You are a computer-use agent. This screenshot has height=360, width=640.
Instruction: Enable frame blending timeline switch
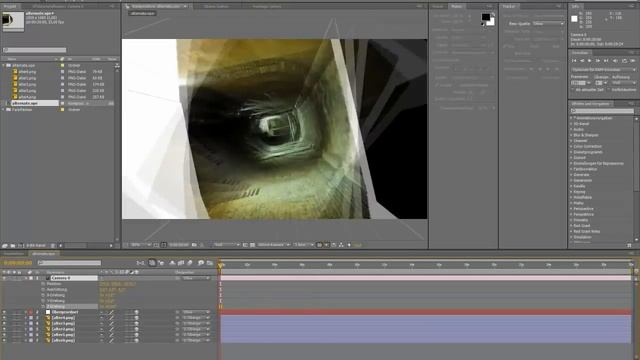click(x=180, y=263)
